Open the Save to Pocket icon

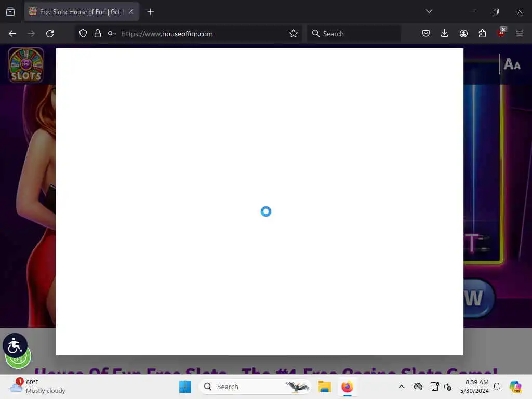426,33
